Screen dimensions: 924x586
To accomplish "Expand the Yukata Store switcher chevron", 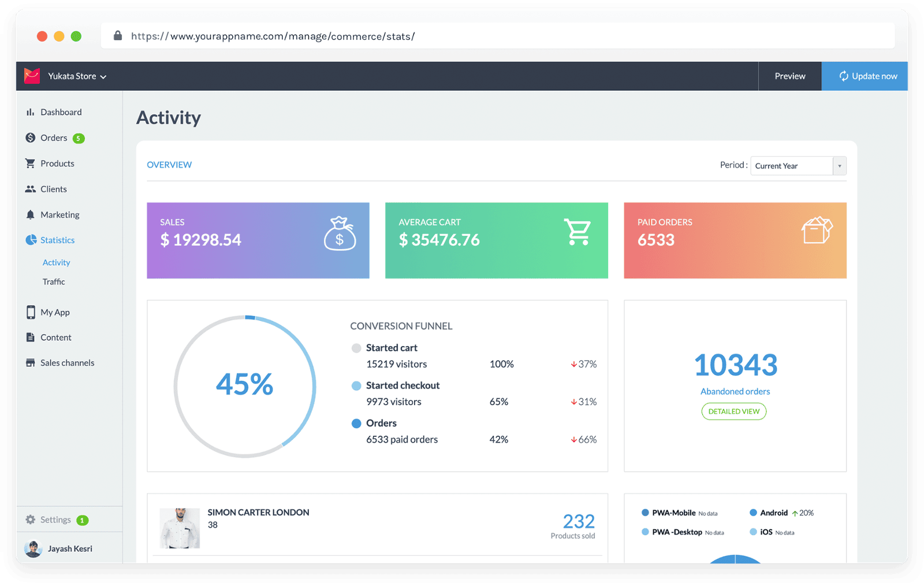I will click(104, 76).
